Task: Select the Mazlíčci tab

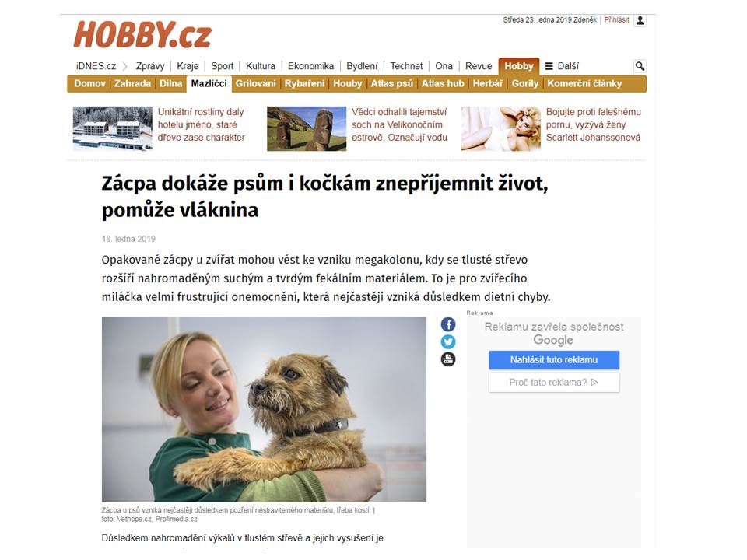Action: point(209,83)
